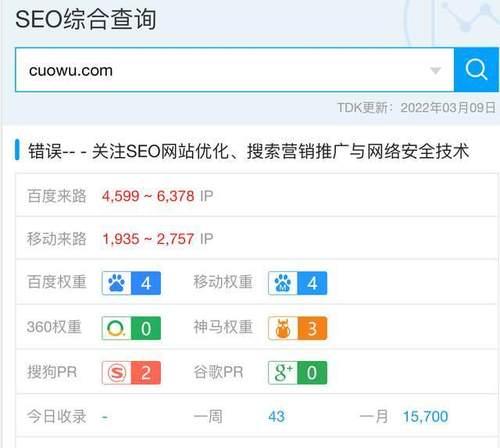Click the blue search magnifier button
The image size is (500, 448).
point(476,70)
